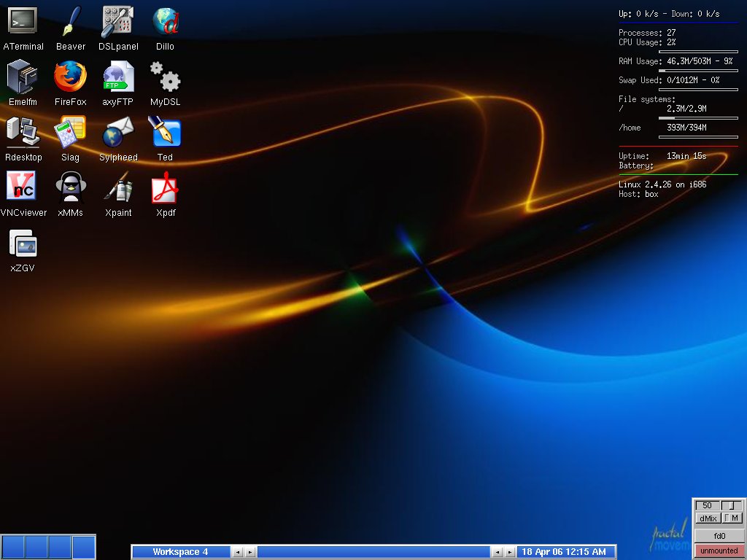The width and height of the screenshot is (747, 560).
Task: Open the Sylpheed mail icon
Action: point(117,132)
